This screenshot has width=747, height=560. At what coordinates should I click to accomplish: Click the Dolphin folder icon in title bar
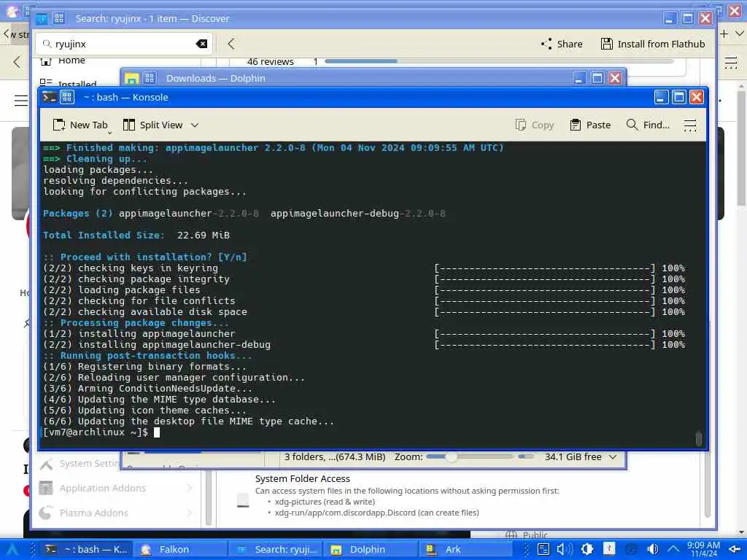pyautogui.click(x=131, y=79)
